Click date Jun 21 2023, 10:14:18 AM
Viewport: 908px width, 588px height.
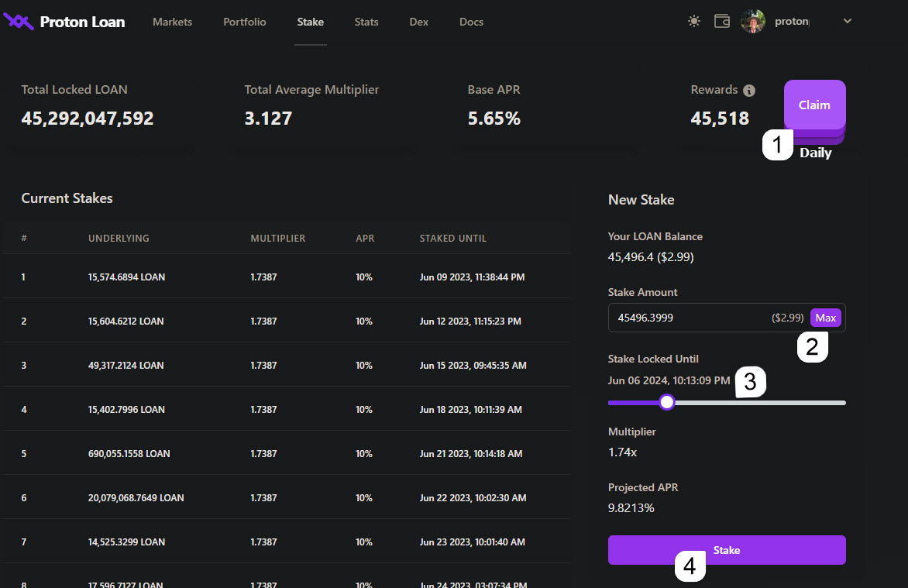point(471,454)
